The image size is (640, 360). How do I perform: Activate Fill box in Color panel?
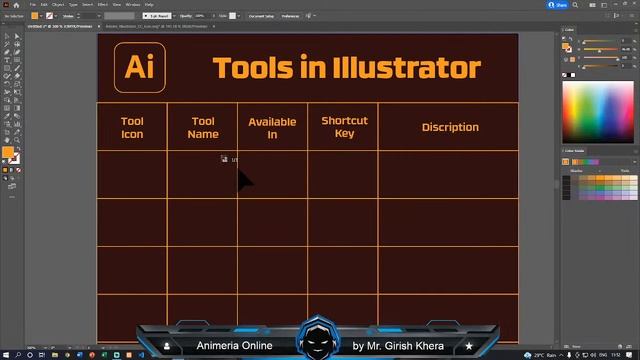tap(564, 46)
